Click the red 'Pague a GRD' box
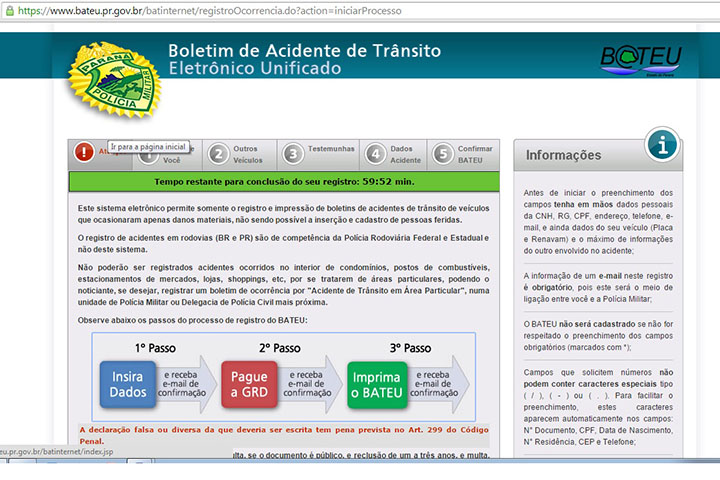This screenshot has height=480, width=720. pos(249,385)
